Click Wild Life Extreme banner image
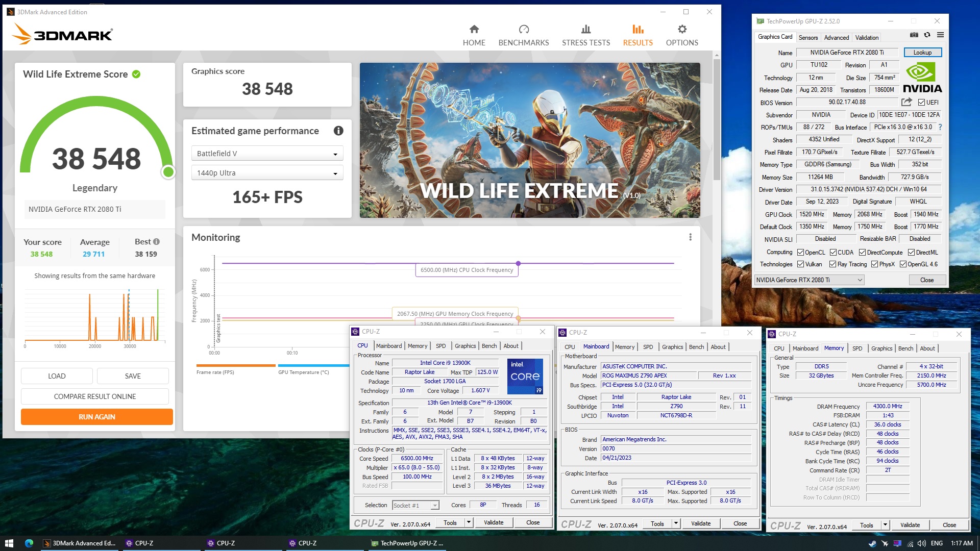This screenshot has height=551, width=980. click(530, 140)
